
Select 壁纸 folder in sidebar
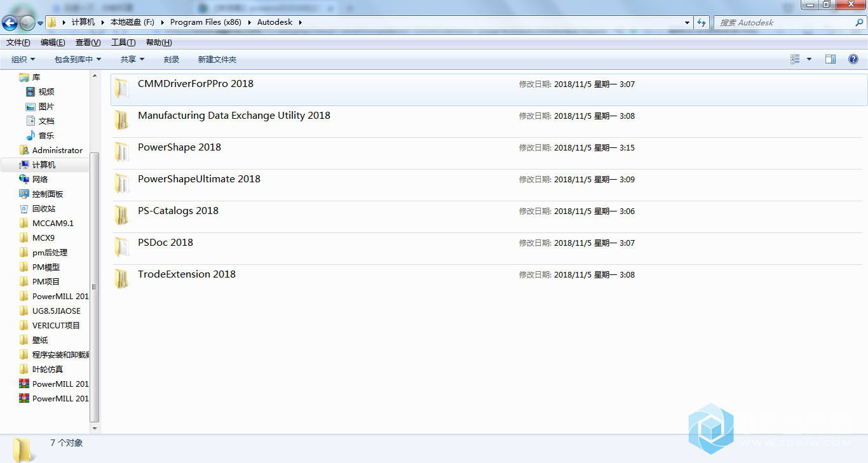tap(40, 340)
